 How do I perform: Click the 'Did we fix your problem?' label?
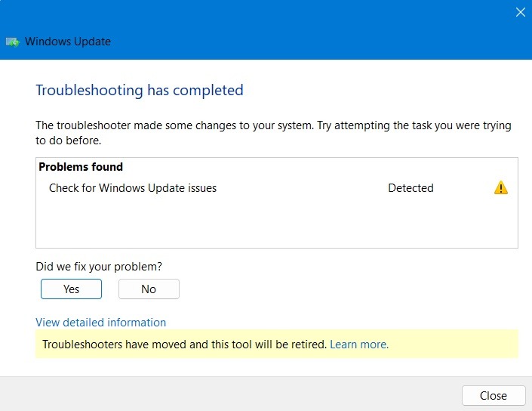[99, 267]
